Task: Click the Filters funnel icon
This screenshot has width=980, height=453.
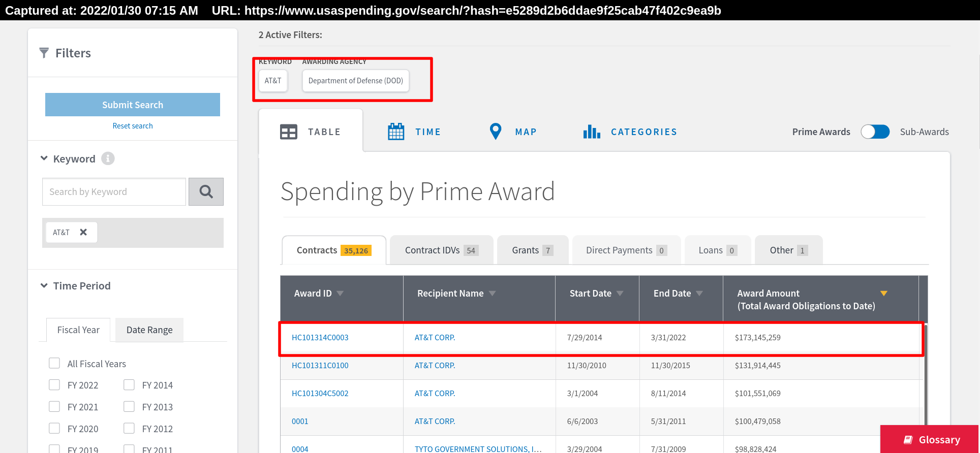Action: tap(44, 53)
